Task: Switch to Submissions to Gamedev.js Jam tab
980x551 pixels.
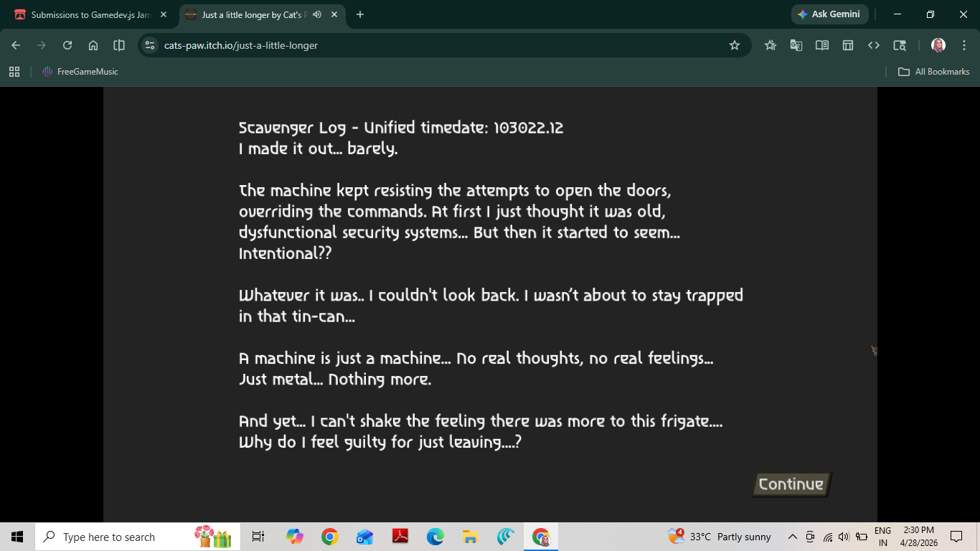Action: tap(90, 14)
